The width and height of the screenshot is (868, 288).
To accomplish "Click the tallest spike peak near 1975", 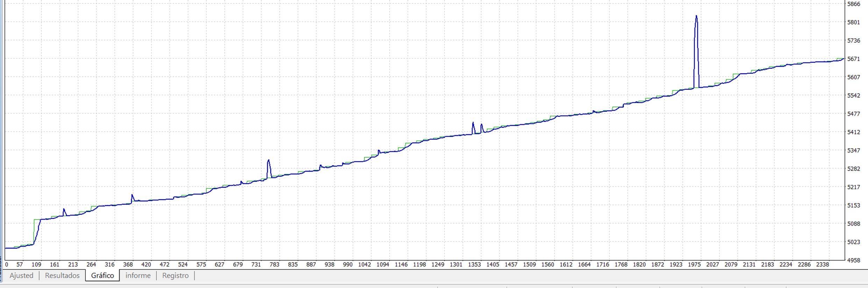I will pos(696,16).
